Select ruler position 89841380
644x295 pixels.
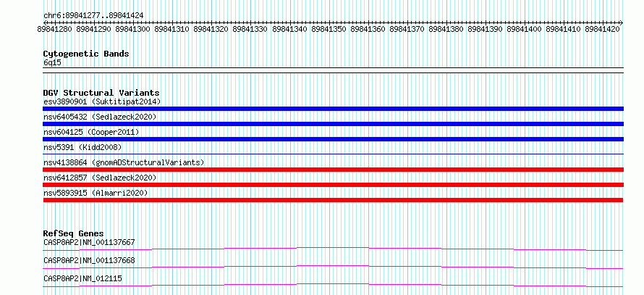pyautogui.click(x=446, y=29)
